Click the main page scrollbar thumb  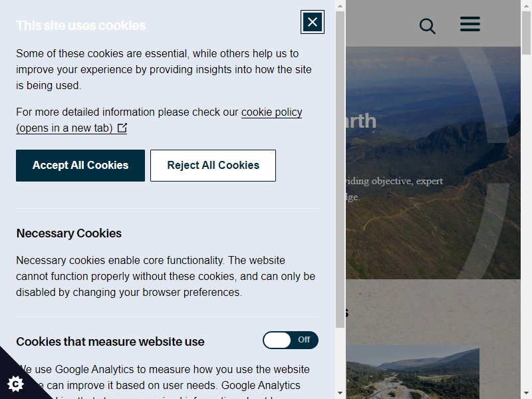pyautogui.click(x=526, y=33)
